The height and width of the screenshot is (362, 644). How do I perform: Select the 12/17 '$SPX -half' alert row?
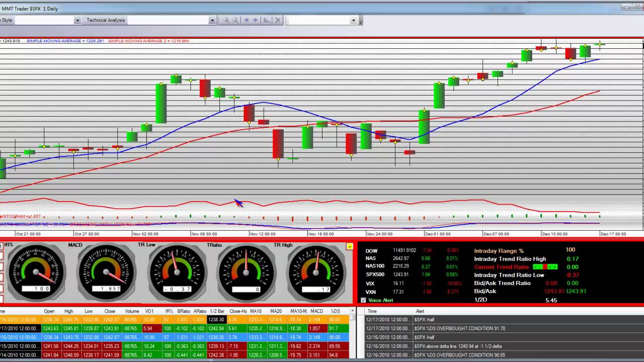[x=505, y=320]
